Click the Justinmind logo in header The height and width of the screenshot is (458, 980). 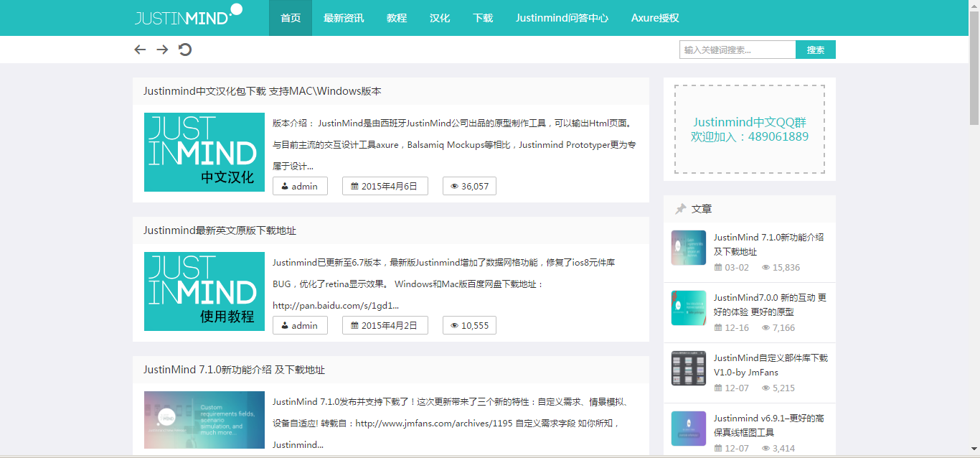[x=189, y=15]
